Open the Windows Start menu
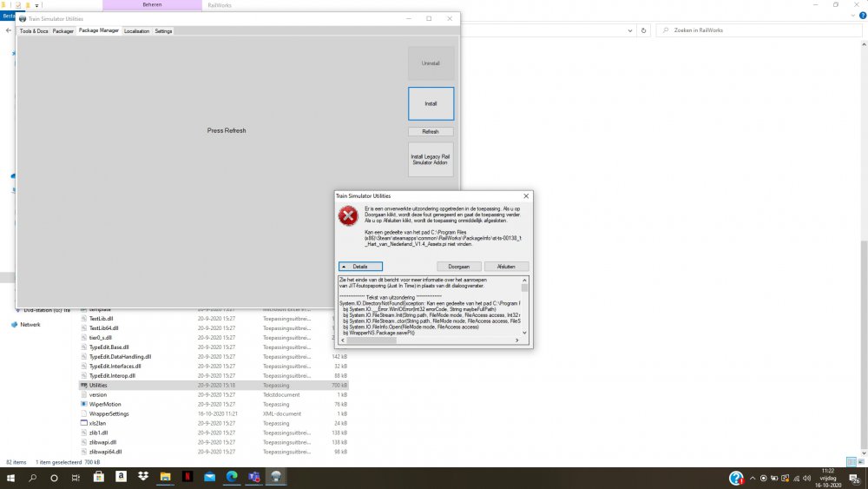 10,478
